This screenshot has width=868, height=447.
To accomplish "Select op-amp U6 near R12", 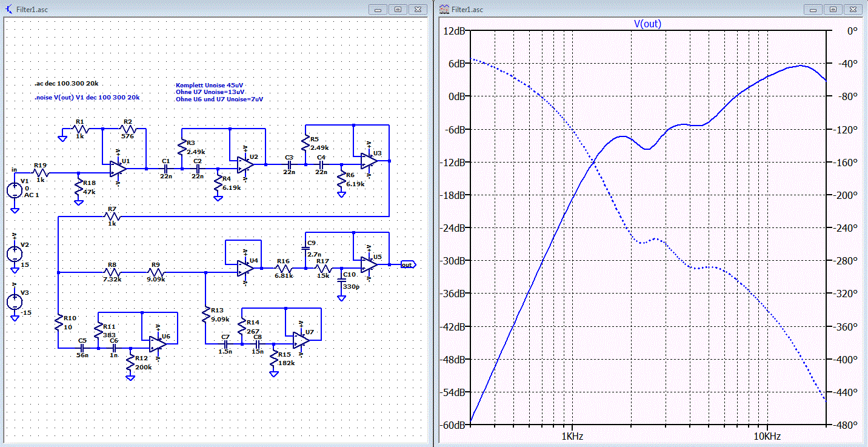I will 158,344.
